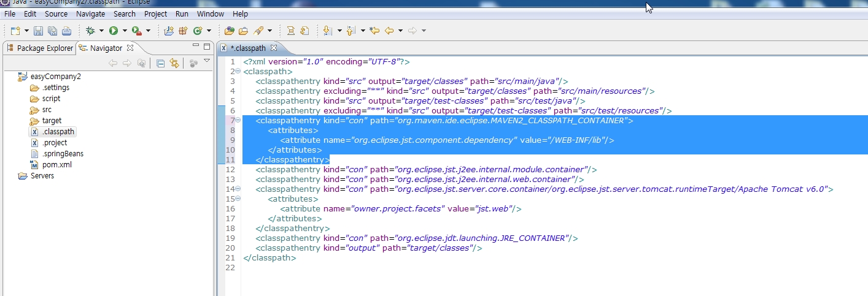Viewport: 868px width, 296px height.
Task: Start debugging with the bug icon
Action: pyautogui.click(x=90, y=31)
